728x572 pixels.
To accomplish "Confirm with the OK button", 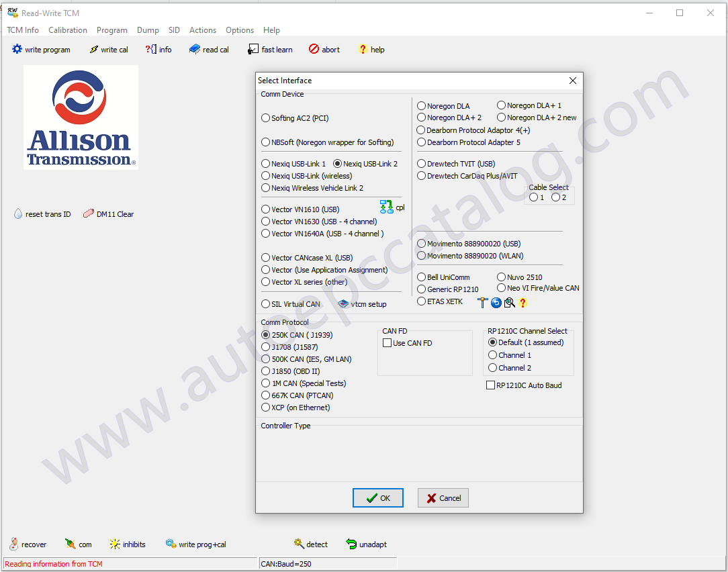I will (378, 497).
